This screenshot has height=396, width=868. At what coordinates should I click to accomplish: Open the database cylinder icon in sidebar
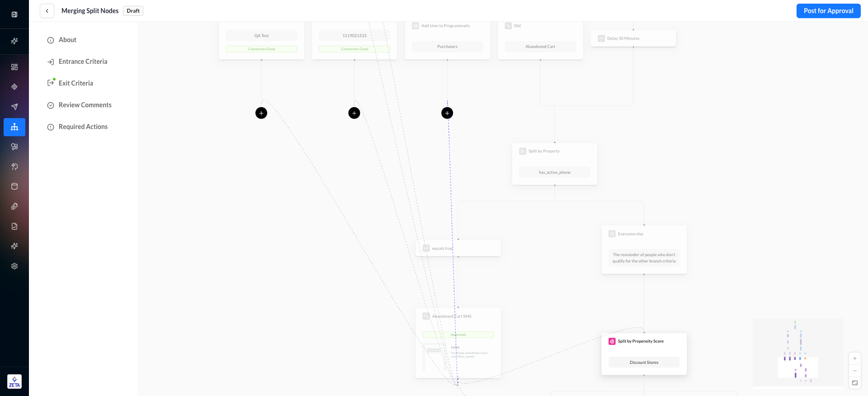[x=14, y=186]
